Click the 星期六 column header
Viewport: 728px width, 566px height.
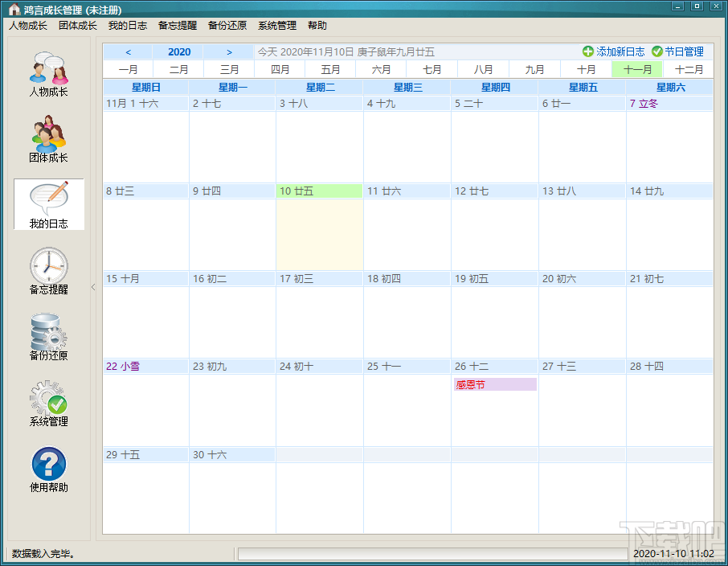(670, 87)
